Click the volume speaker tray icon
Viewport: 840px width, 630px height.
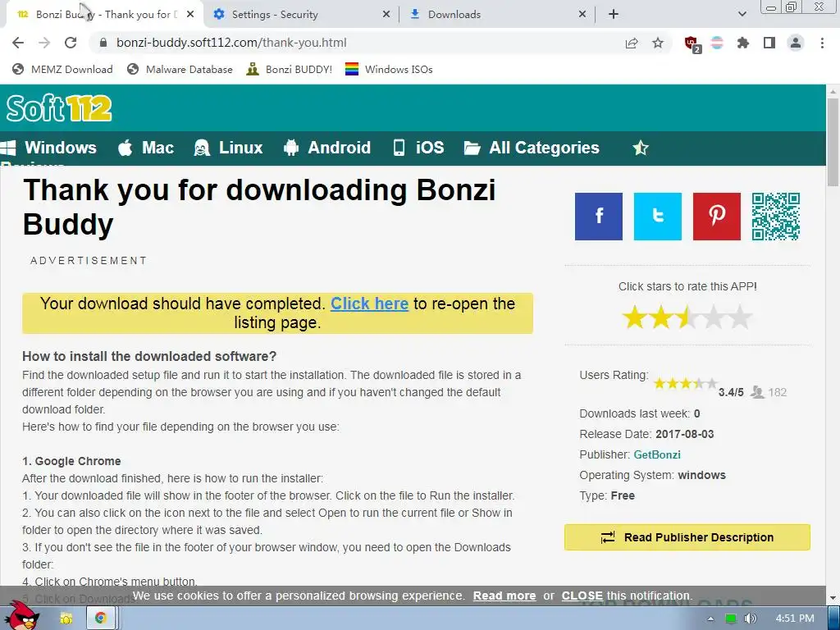[751, 619]
